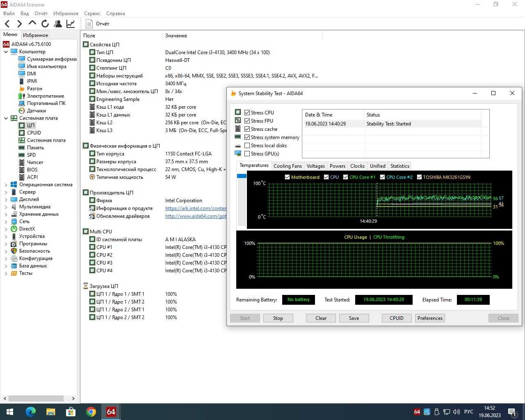
Task: Click the left panel horizontal scrollbar thumb
Action: point(36,398)
